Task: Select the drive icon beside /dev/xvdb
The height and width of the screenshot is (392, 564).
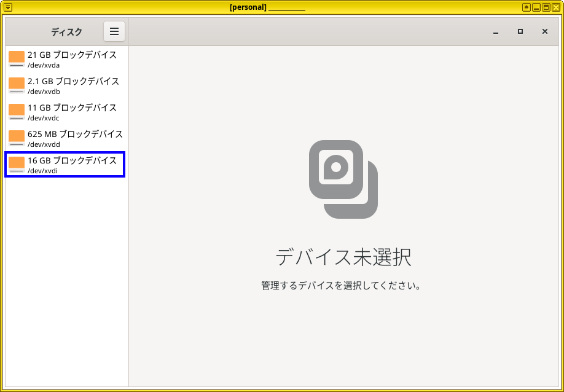Action: [15, 84]
